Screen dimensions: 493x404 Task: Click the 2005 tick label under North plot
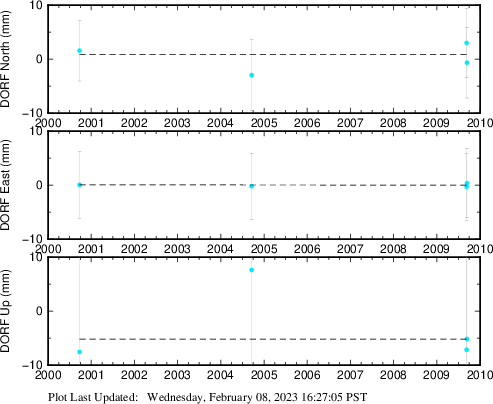[x=264, y=123]
